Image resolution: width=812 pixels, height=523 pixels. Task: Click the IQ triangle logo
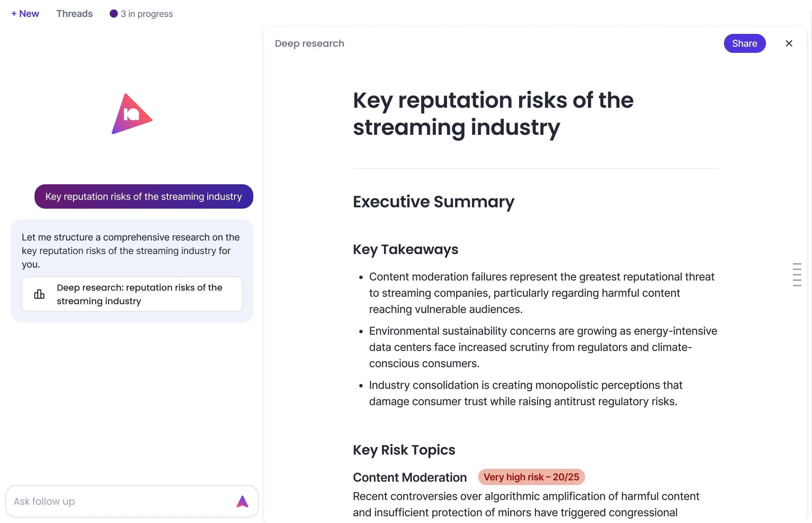tap(132, 114)
